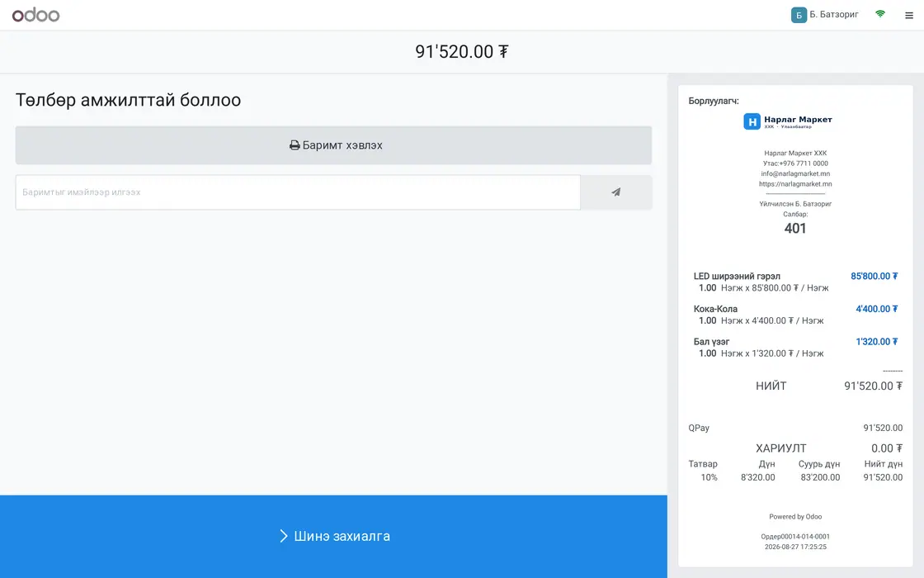Click the 85'800.00 ₮ price value

pos(874,276)
